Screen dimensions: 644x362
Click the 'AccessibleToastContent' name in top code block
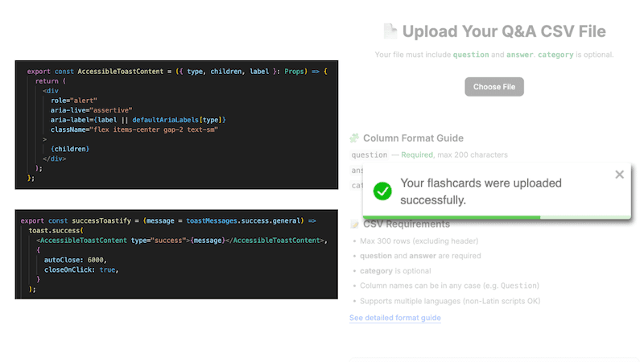[x=120, y=72]
